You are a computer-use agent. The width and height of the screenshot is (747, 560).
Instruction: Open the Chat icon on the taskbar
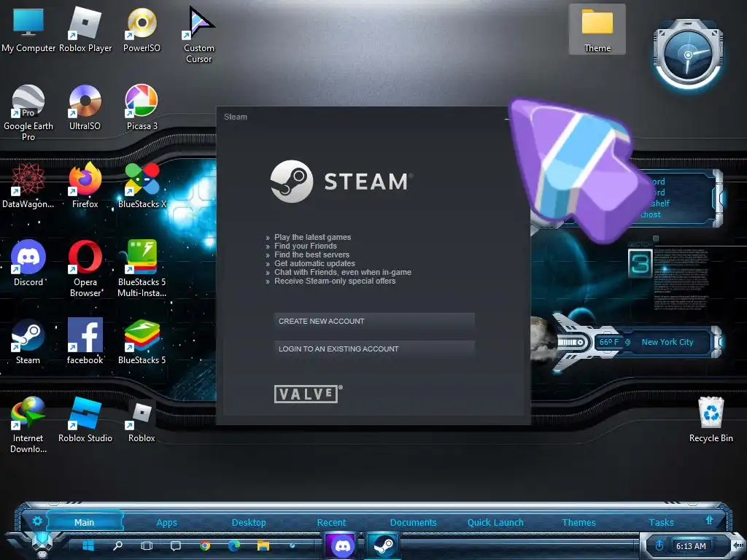point(176,545)
